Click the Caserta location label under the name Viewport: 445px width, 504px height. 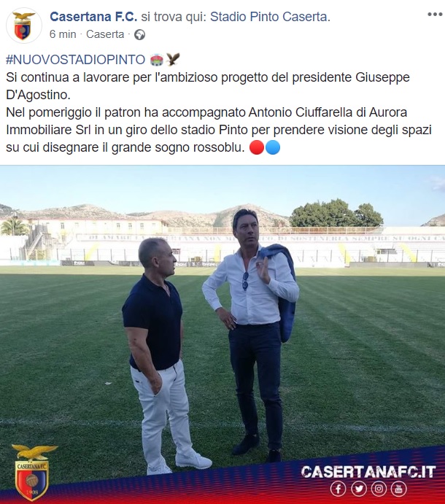tap(105, 34)
